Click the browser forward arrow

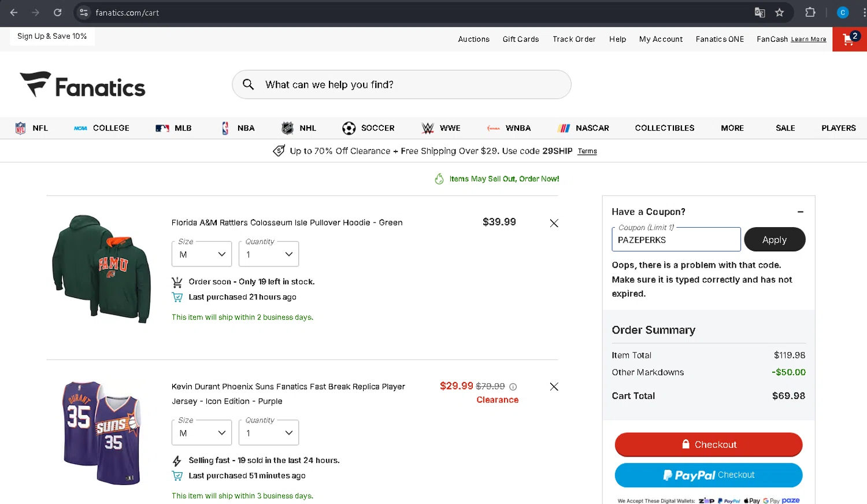(x=36, y=12)
